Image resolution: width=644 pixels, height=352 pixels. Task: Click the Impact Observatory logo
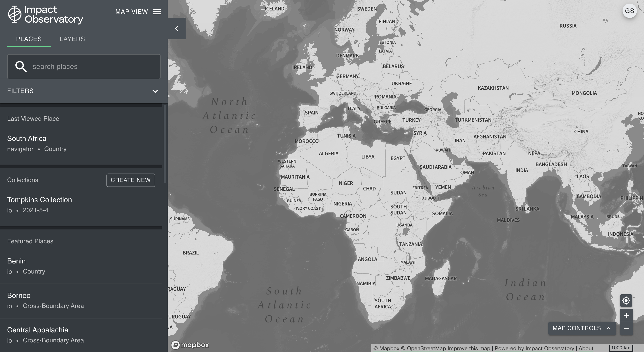tap(45, 15)
